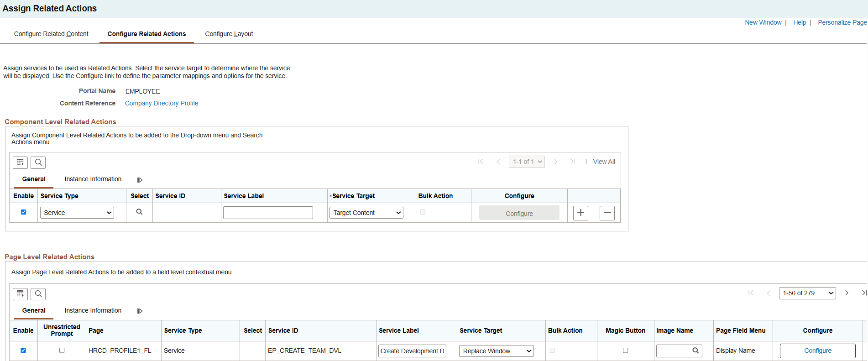Image resolution: width=868 pixels, height=361 pixels.
Task: Go to last row in Component Level grid
Action: coord(573,162)
